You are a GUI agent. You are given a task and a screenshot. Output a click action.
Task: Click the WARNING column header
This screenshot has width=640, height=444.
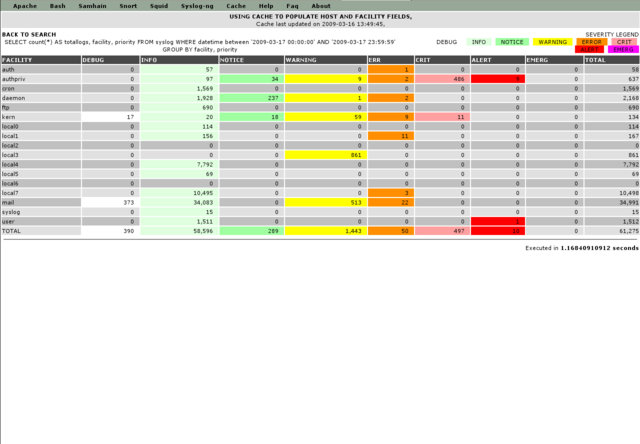302,60
